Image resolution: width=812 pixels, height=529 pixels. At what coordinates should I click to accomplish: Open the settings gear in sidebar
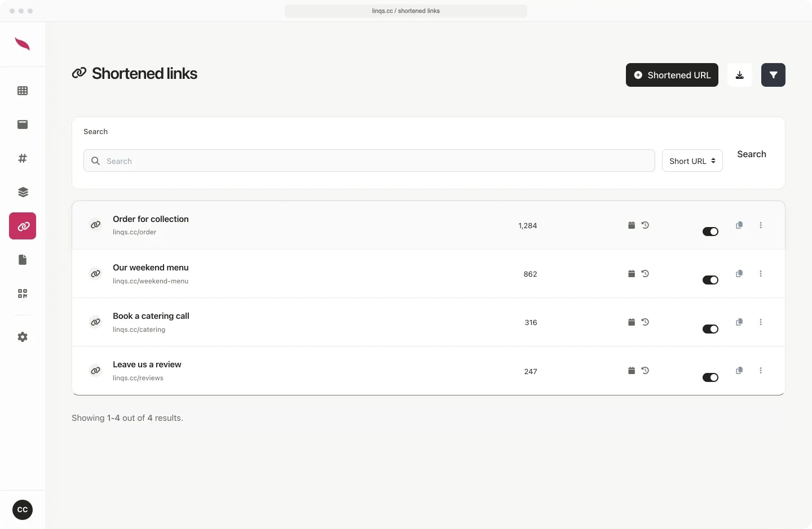23,337
